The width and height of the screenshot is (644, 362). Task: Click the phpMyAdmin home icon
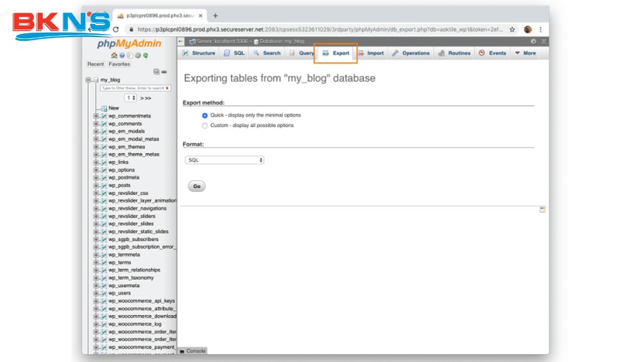114,55
